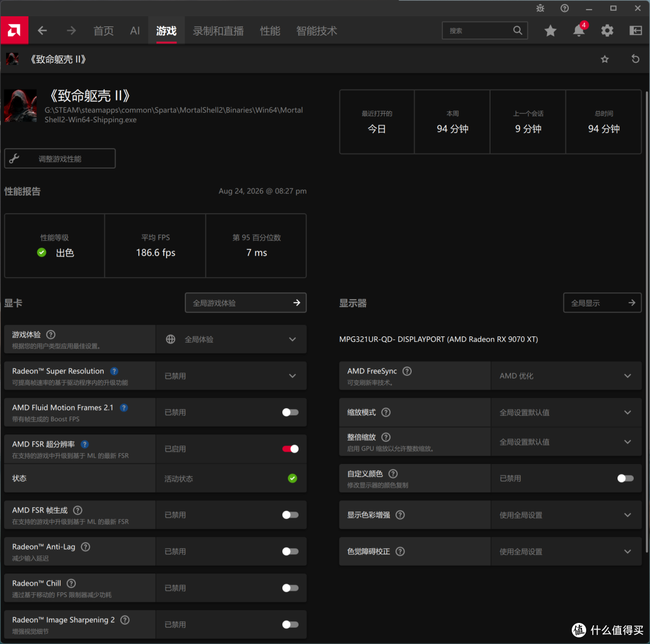650x644 pixels.
Task: Show help for 整倍缩放
Action: click(386, 437)
